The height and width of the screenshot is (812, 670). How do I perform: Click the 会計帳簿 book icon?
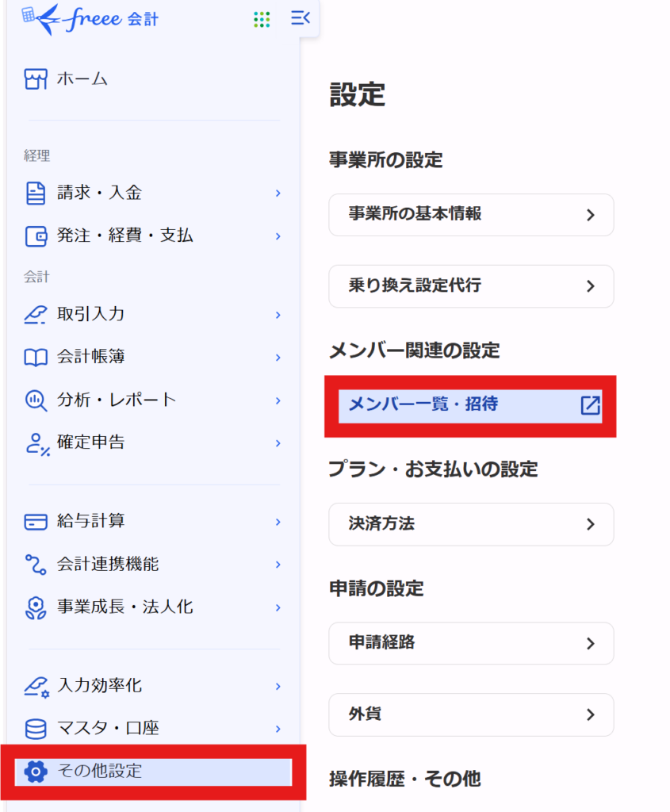point(36,358)
